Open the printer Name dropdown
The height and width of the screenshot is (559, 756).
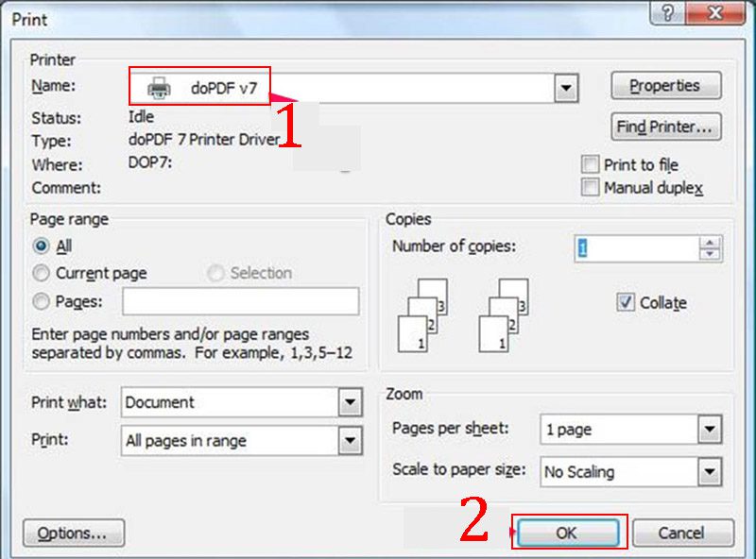pos(565,88)
